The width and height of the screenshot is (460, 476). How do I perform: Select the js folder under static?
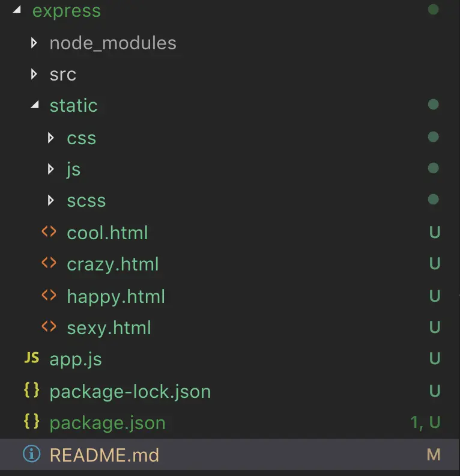73,169
